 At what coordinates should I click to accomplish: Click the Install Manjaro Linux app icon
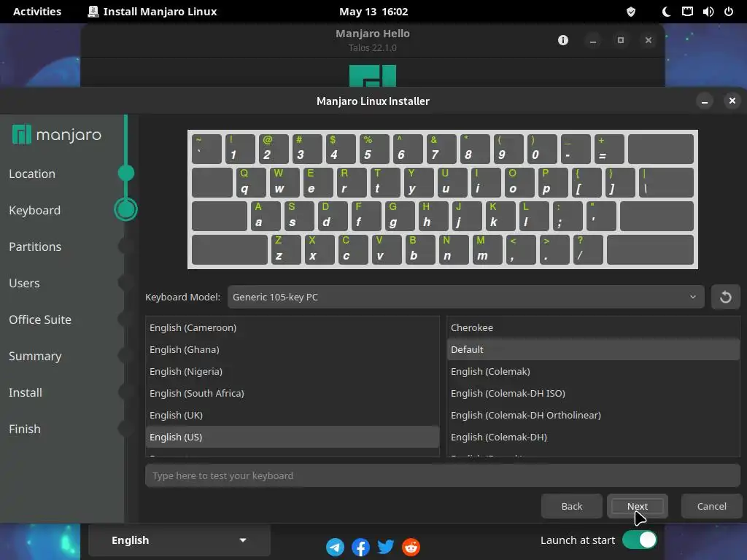[x=93, y=12]
